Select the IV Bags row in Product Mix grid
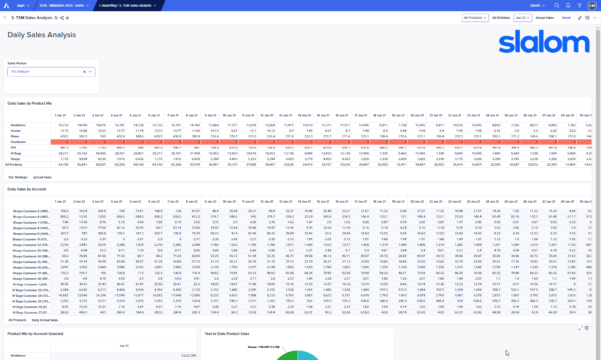This screenshot has width=601, height=360. click(x=16, y=153)
